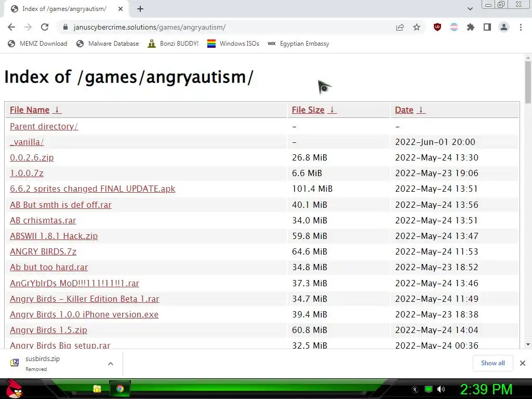
Task: Open the profile avatar menu
Action: click(x=504, y=27)
